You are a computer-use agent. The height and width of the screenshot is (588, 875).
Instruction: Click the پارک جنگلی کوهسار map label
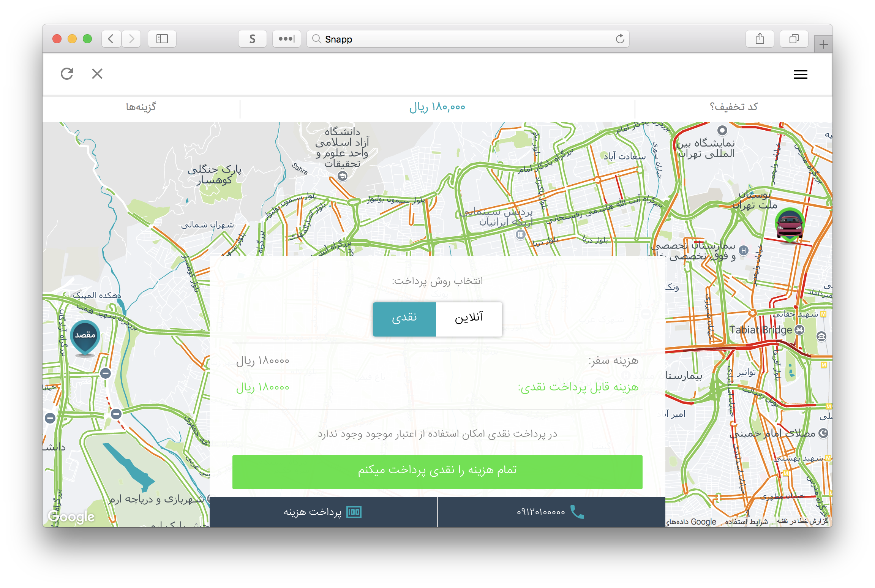pos(214,174)
